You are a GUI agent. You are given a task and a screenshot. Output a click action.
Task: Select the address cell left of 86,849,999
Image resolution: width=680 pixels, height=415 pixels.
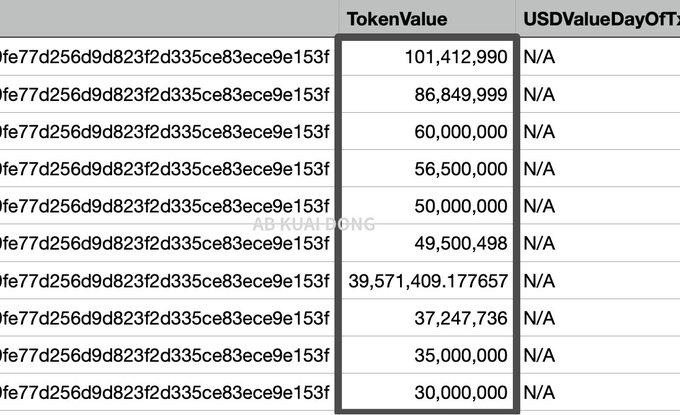166,95
